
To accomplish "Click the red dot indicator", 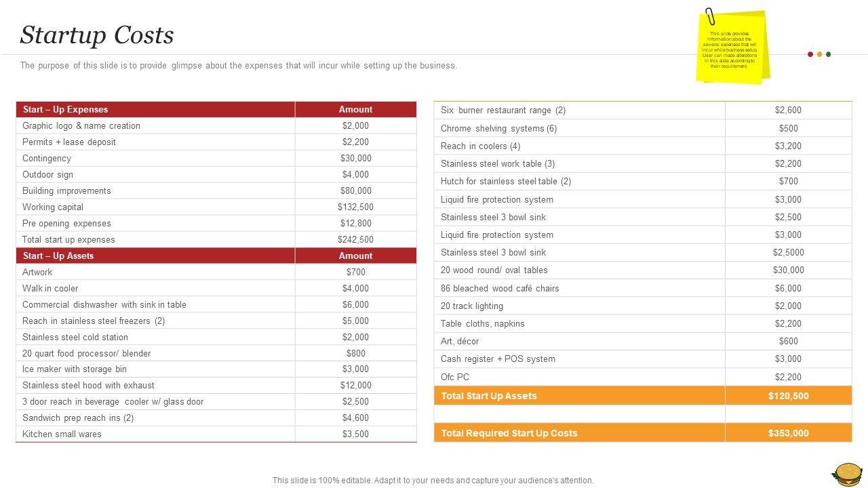I will 810,54.
